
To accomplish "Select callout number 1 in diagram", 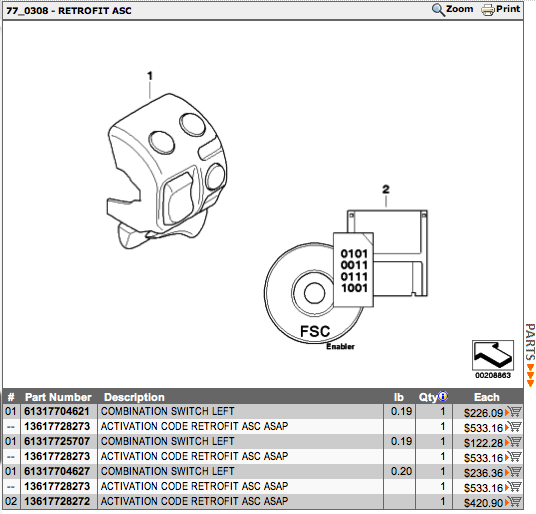I will tap(150, 76).
